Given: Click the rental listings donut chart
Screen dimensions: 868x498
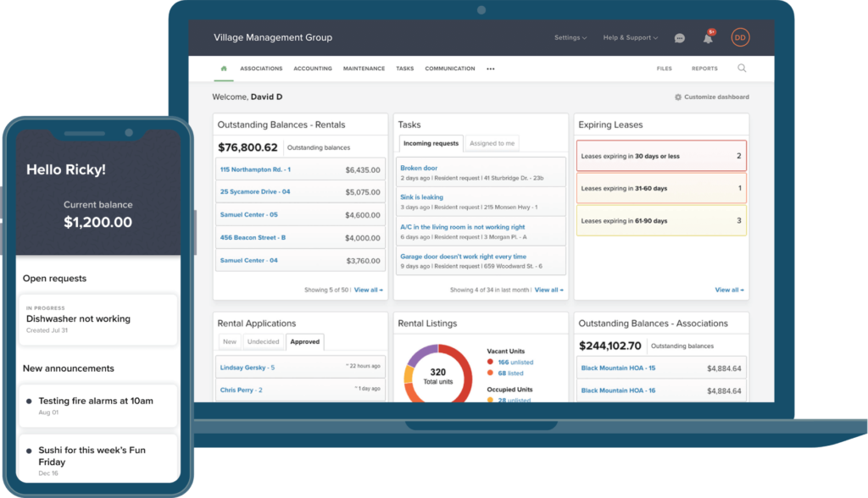Looking at the screenshot, I should (x=438, y=374).
